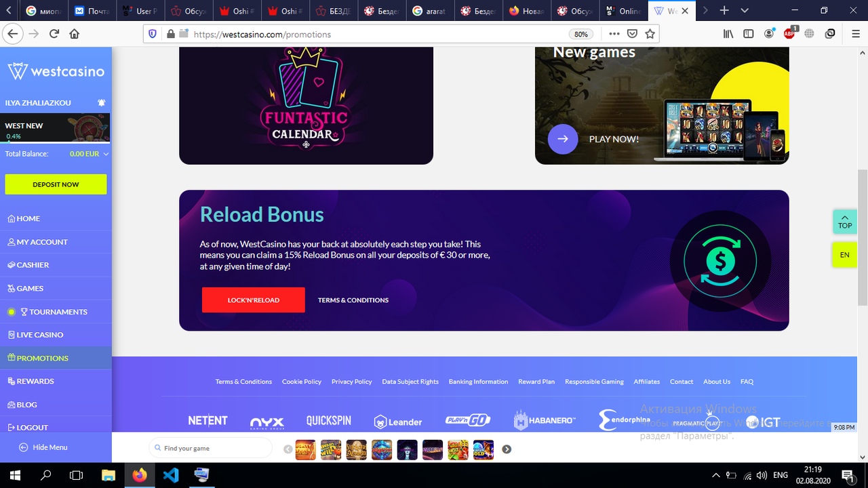
Task: Open the Cashier section
Action: 56,265
